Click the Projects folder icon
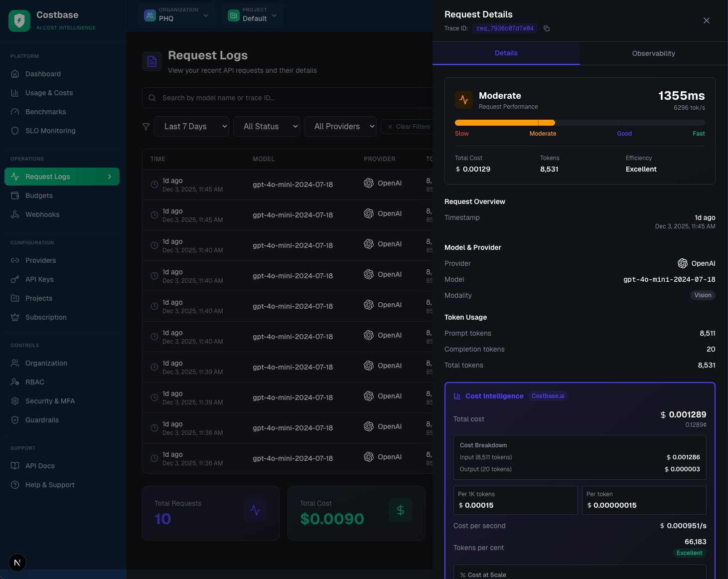The height and width of the screenshot is (579, 728). point(15,298)
